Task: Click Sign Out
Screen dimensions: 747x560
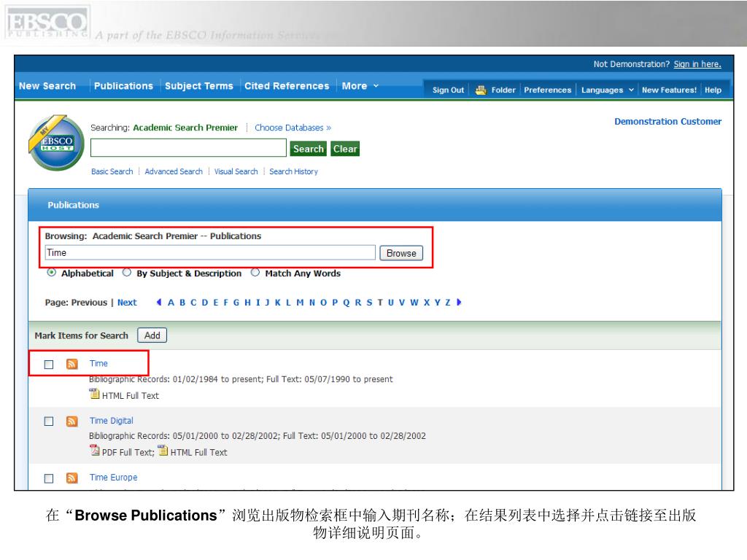Action: [448, 90]
